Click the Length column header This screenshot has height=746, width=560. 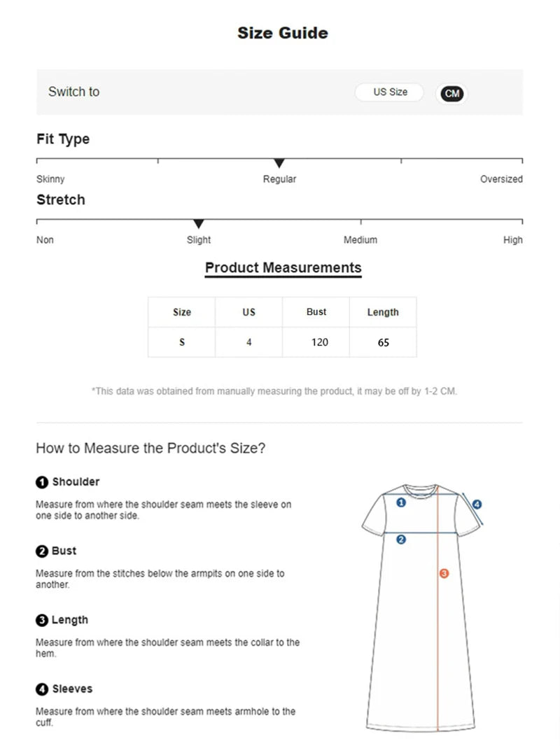point(383,312)
